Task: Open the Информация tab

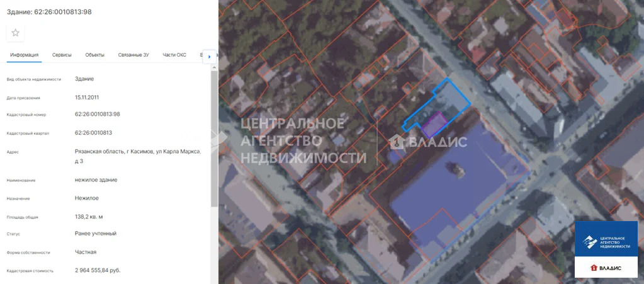Action: [24, 55]
